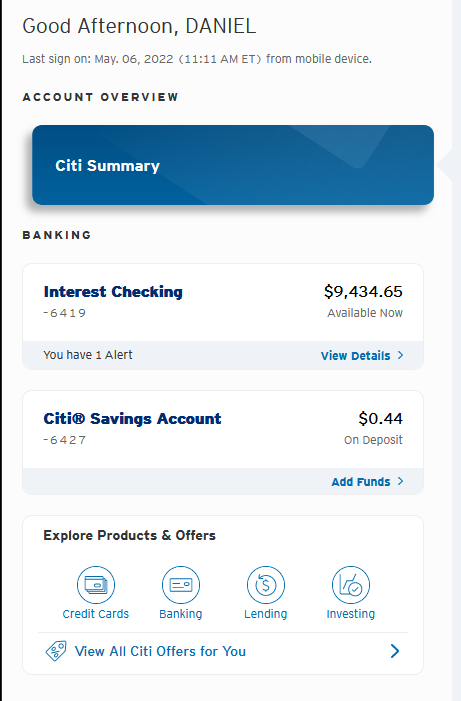Image resolution: width=461 pixels, height=701 pixels.
Task: Click the Investing text label
Action: coord(351,614)
